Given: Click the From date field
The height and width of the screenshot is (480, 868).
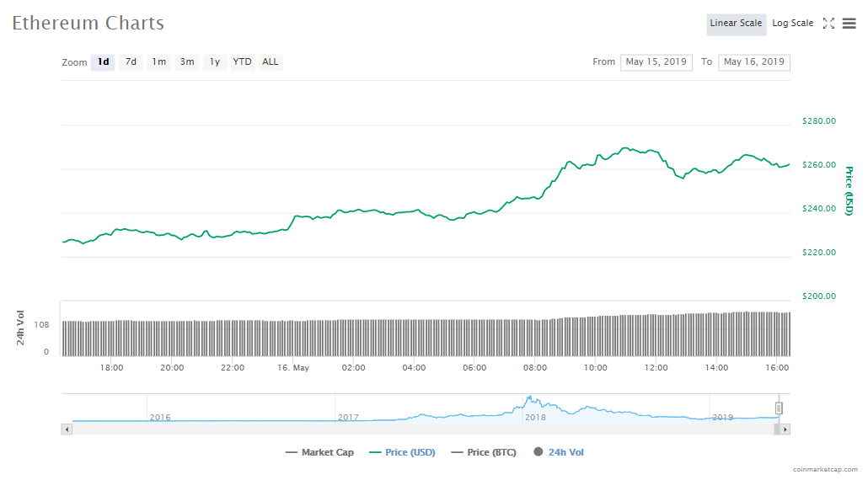Looking at the screenshot, I should [x=656, y=61].
